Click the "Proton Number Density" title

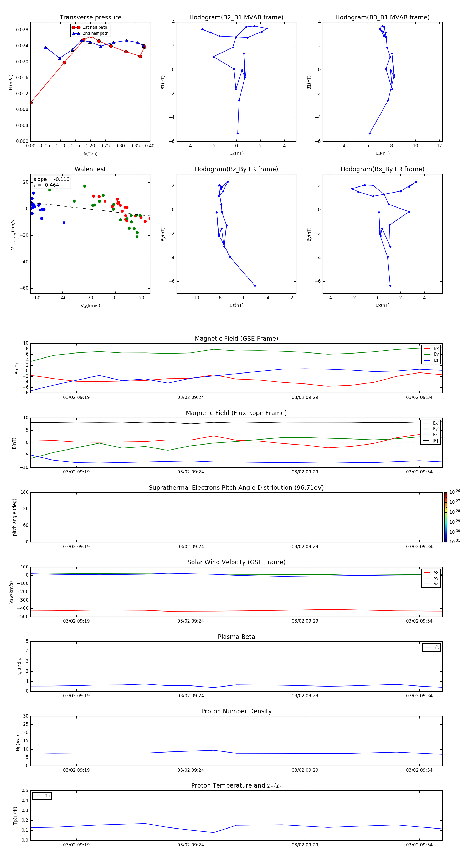(x=236, y=712)
